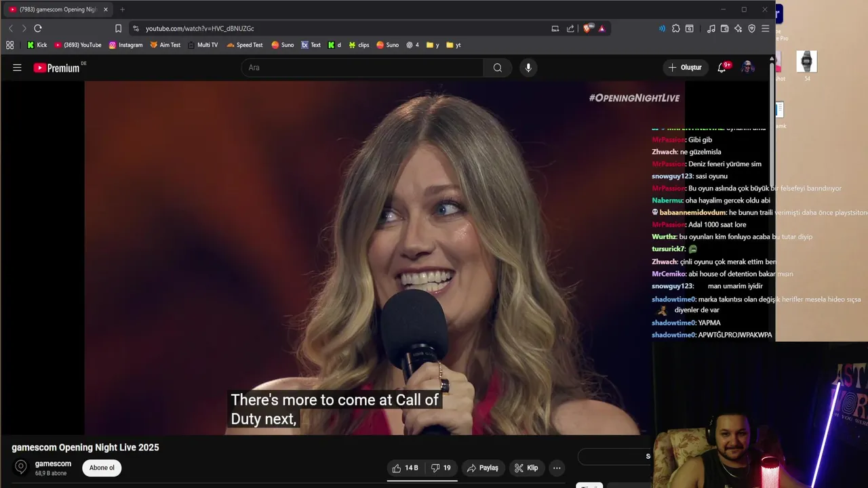Open the Text bookmark
This screenshot has width=868, height=488.
tap(311, 45)
